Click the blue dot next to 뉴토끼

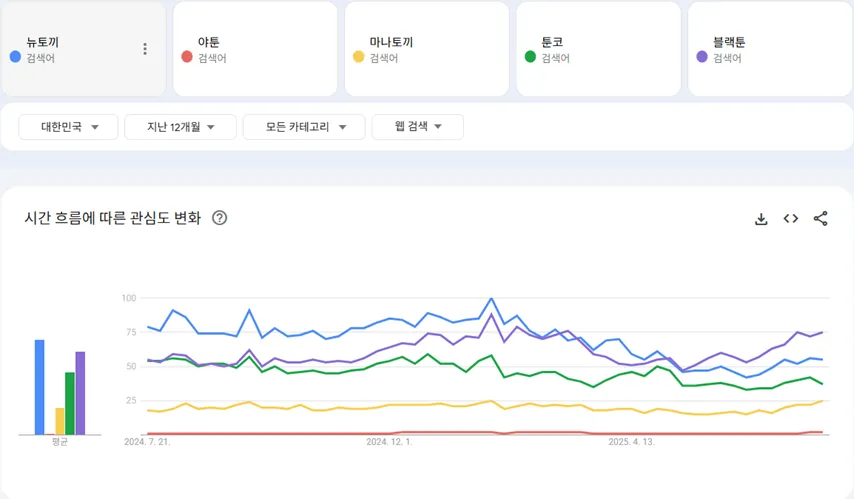[15, 57]
